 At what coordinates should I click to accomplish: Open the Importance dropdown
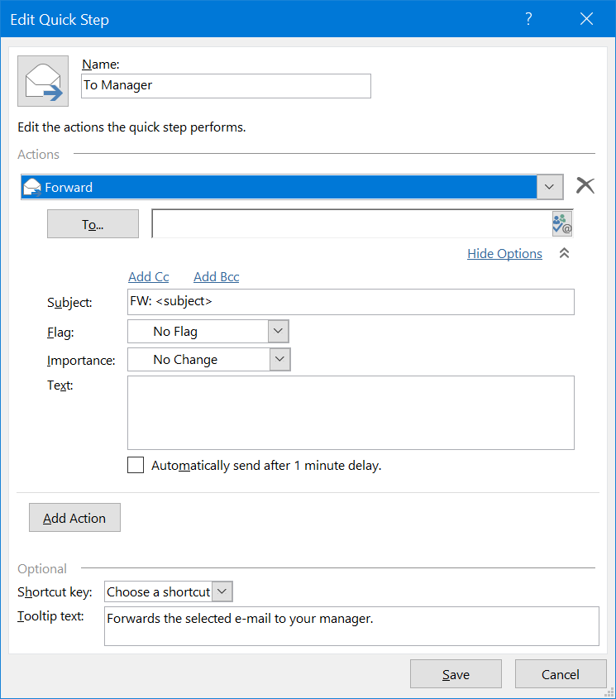click(280, 360)
